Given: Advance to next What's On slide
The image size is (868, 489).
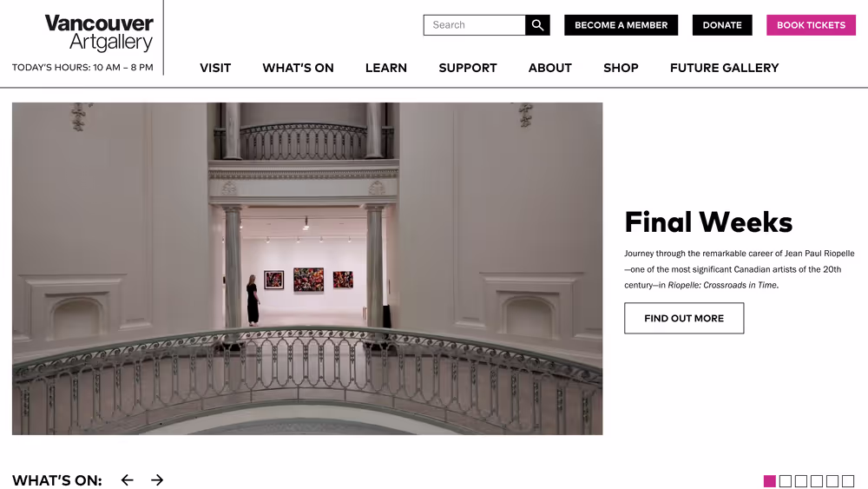Looking at the screenshot, I should click(157, 480).
